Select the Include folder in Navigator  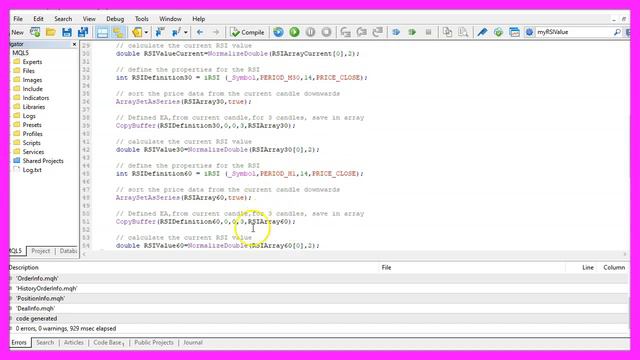(33, 89)
